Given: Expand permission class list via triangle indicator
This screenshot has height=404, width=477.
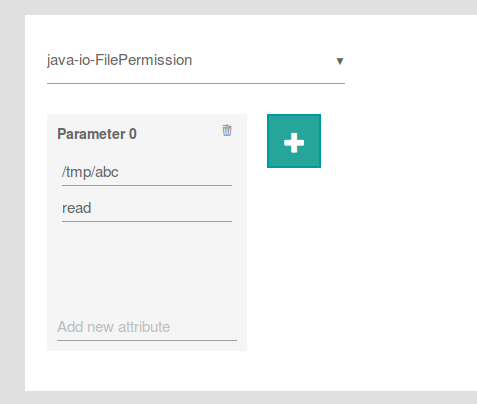Looking at the screenshot, I should pos(340,61).
